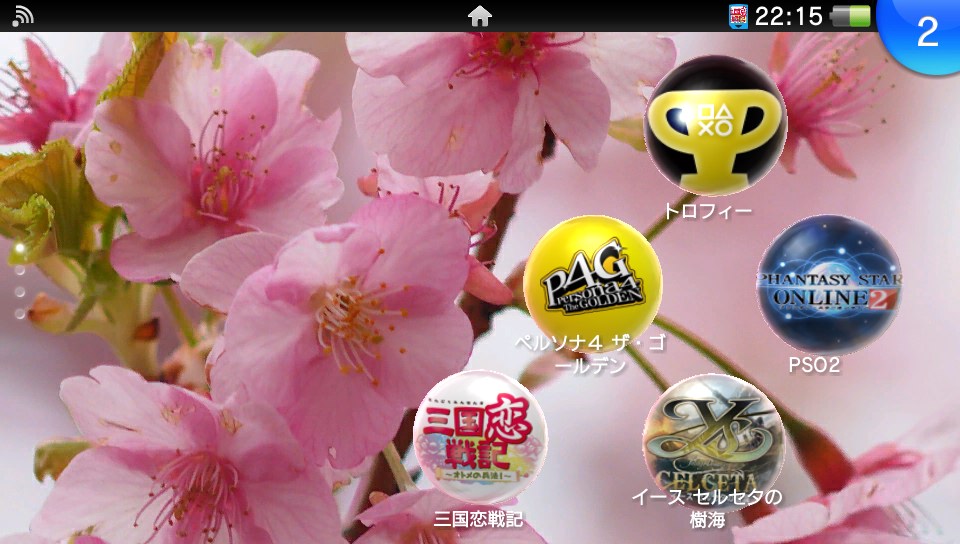Tap the small app icon beside the clock

(738, 16)
